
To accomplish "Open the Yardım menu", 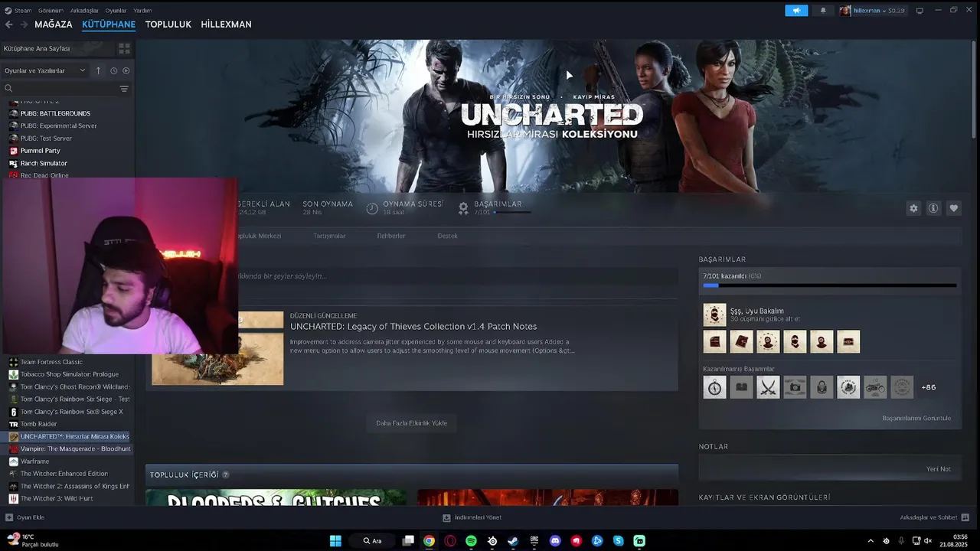I will (x=142, y=11).
